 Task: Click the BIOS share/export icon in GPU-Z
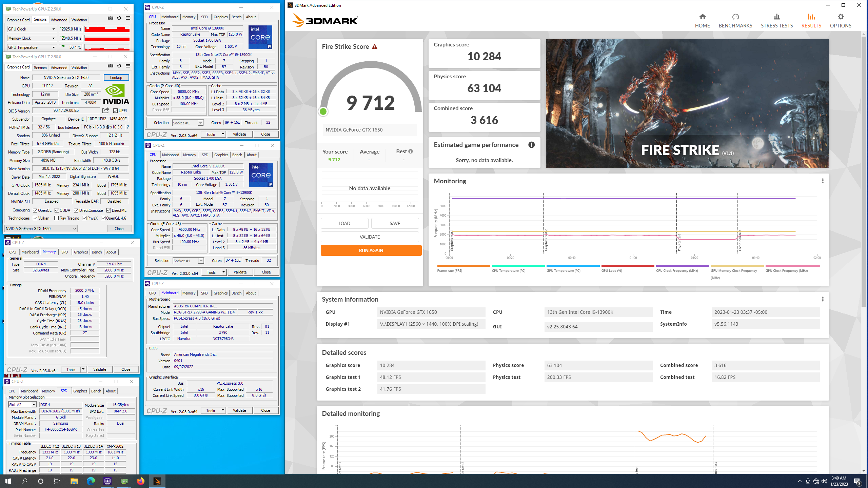click(x=106, y=110)
